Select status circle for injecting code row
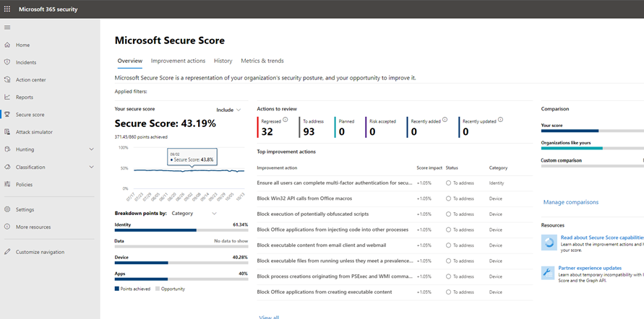This screenshot has width=644, height=319. click(449, 230)
